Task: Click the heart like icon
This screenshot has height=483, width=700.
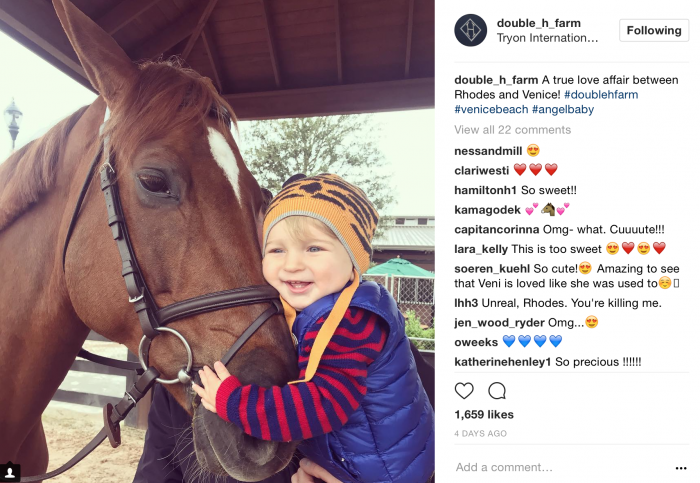Action: coord(464,391)
